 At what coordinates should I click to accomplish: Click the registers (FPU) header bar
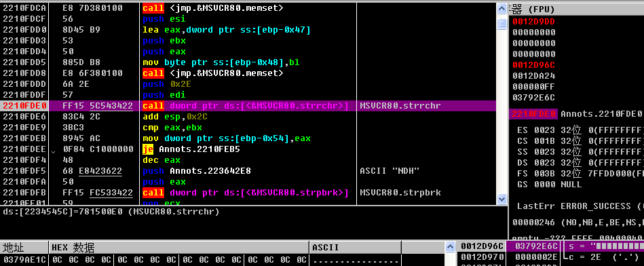point(576,9)
